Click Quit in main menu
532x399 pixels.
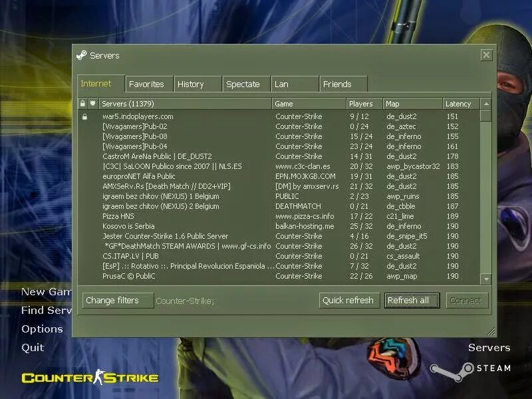pos(33,347)
